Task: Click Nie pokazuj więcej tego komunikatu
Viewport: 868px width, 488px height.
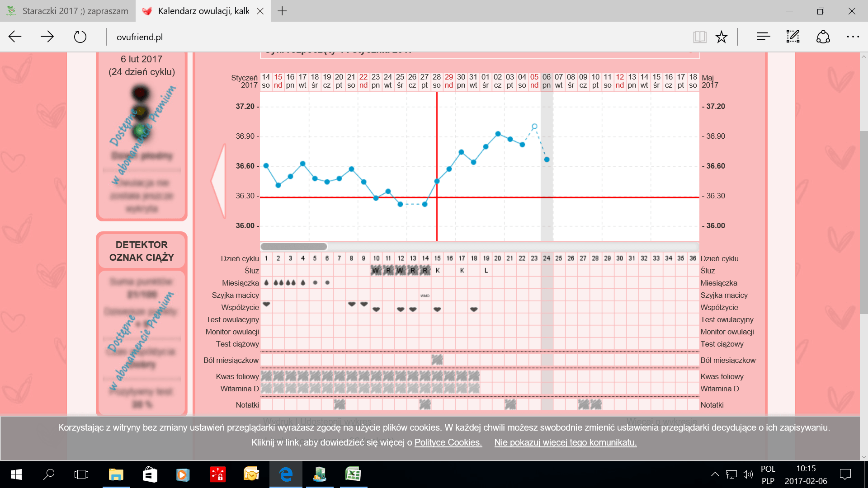Action: point(565,442)
